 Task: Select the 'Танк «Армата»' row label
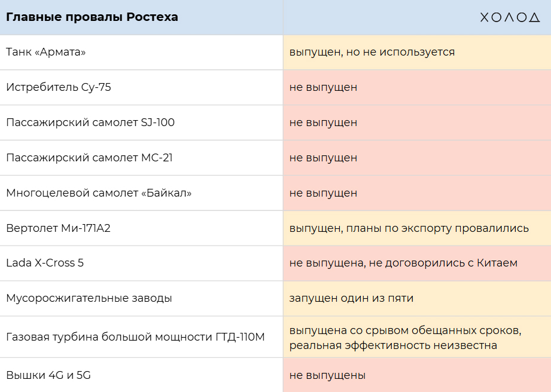(x=46, y=52)
